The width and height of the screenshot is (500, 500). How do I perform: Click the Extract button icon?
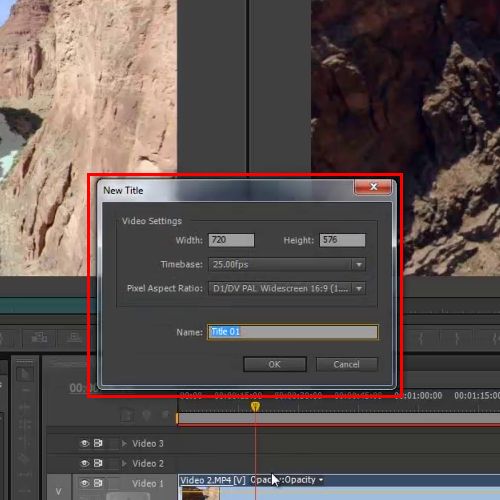tap(74, 338)
